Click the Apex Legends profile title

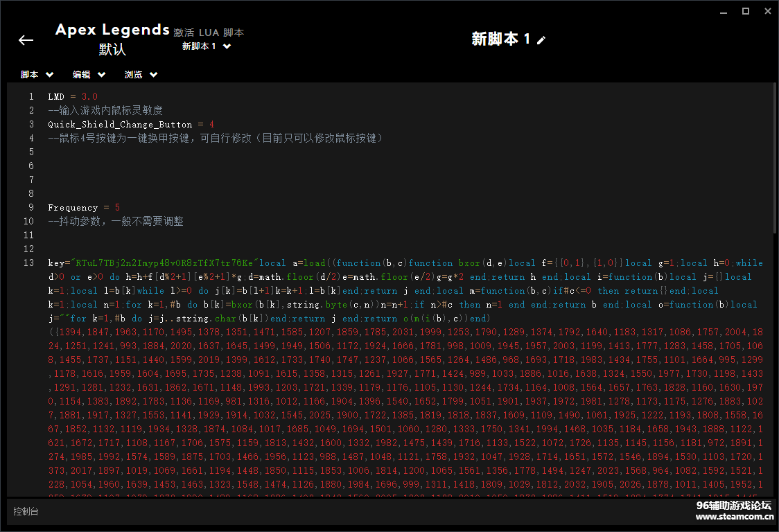coord(112,30)
